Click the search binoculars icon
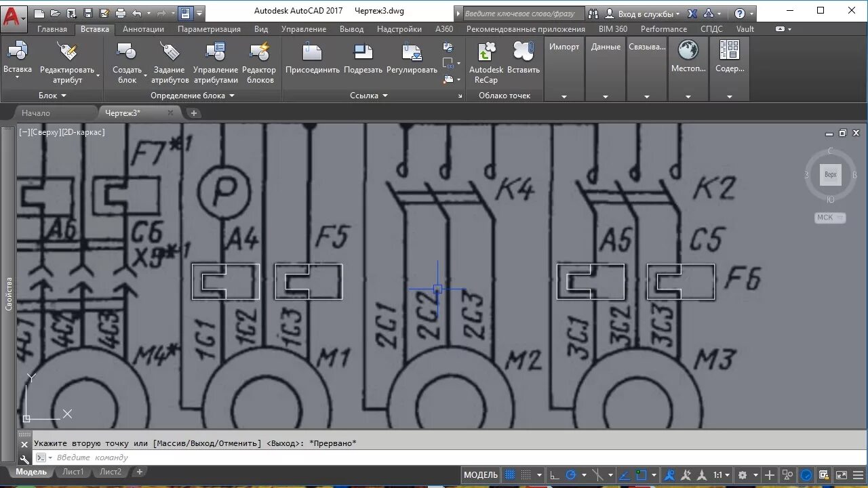This screenshot has width=868, height=488. (x=593, y=13)
